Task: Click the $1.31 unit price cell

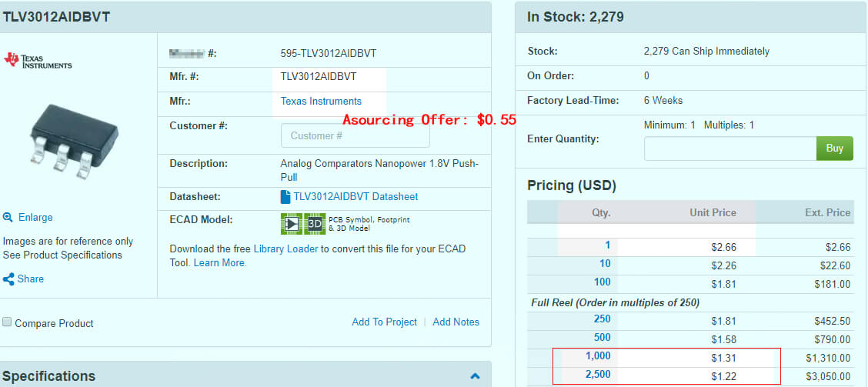Action: [x=724, y=359]
